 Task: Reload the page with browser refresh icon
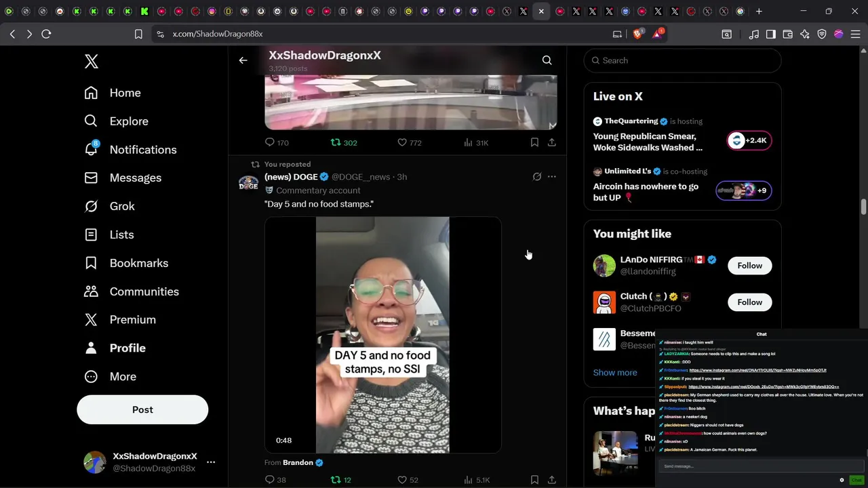pyautogui.click(x=46, y=34)
